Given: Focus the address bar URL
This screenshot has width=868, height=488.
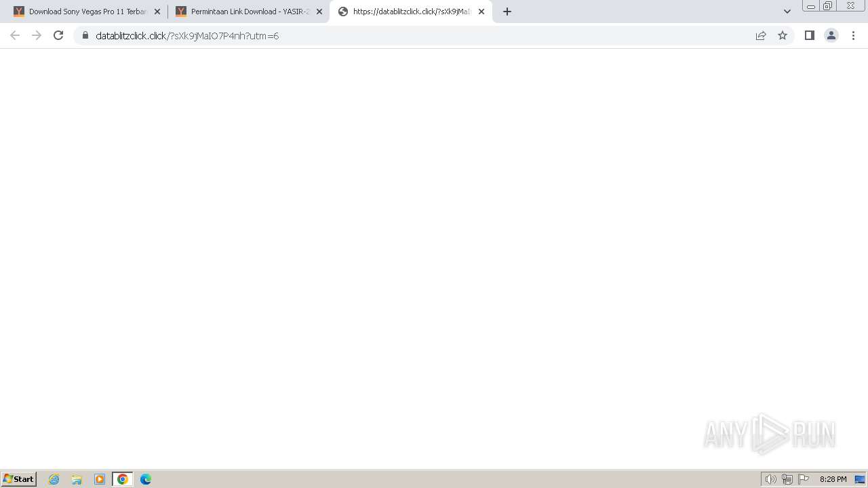Looking at the screenshot, I should [x=187, y=36].
